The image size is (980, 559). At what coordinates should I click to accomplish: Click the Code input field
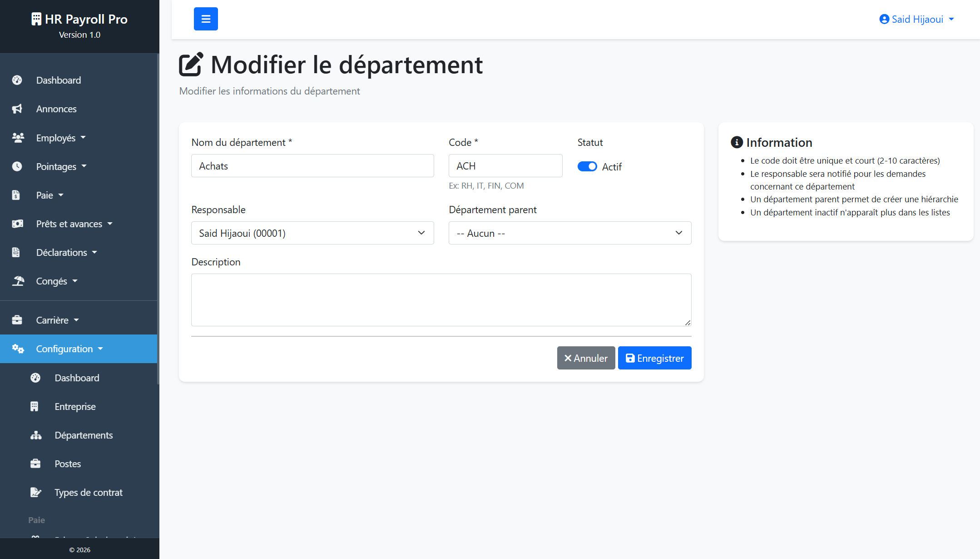click(505, 165)
